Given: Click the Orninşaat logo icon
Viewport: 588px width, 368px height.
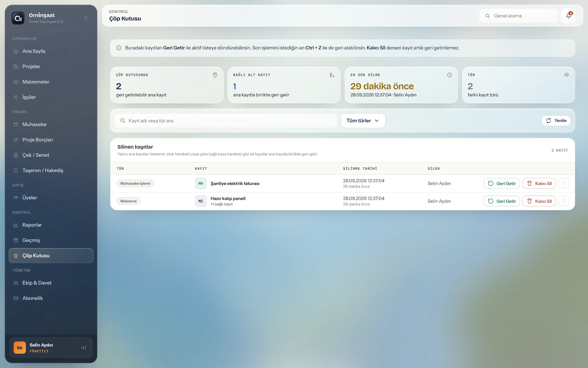Looking at the screenshot, I should coord(18,18).
